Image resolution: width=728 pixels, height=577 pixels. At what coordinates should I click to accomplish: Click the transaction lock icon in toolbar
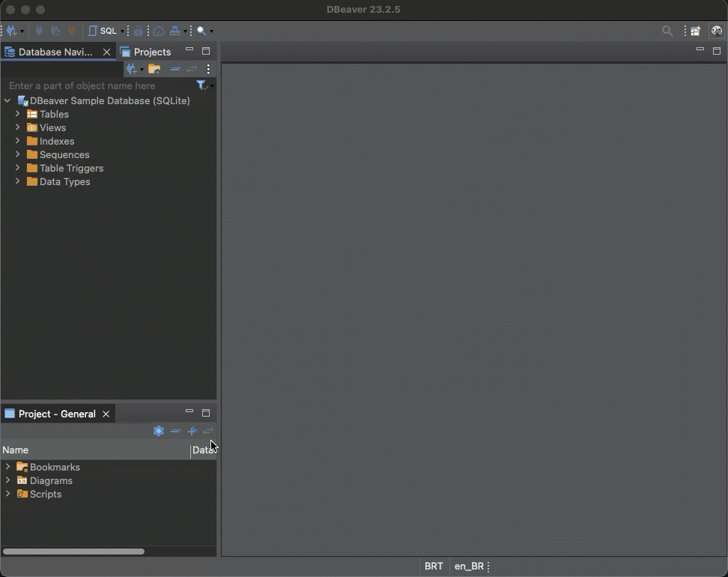point(139,31)
